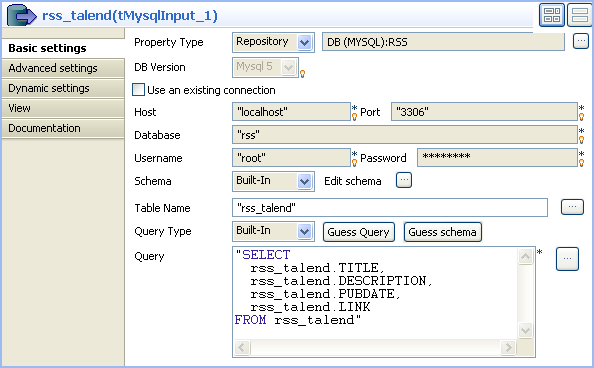Click inside the SELECT query text area
594x368 pixels.
pyautogui.click(x=375, y=293)
